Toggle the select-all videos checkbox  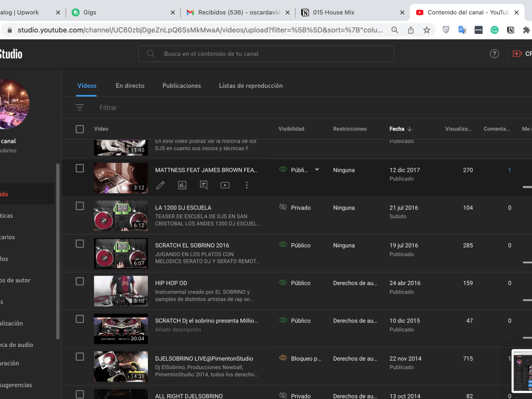coord(80,129)
